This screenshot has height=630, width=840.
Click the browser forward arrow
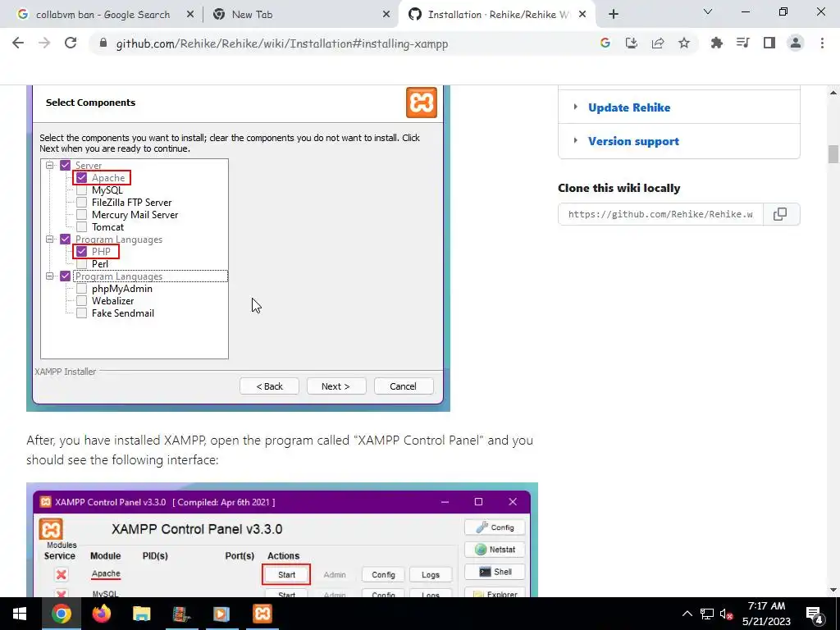pos(44,43)
